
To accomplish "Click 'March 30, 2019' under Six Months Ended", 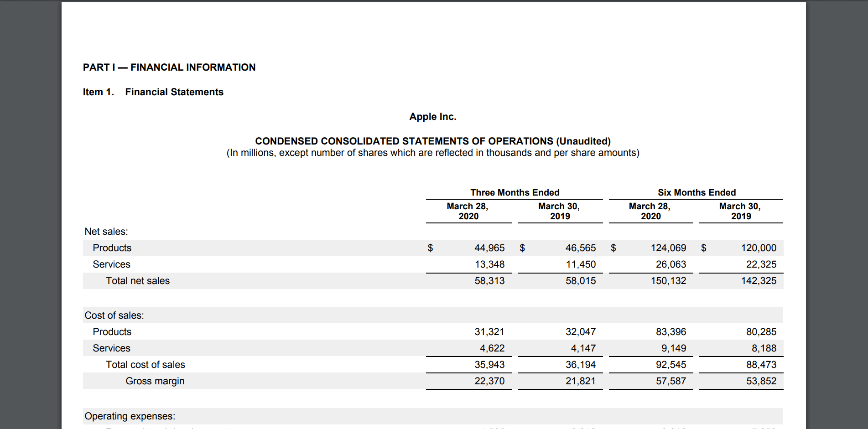I will pyautogui.click(x=740, y=211).
